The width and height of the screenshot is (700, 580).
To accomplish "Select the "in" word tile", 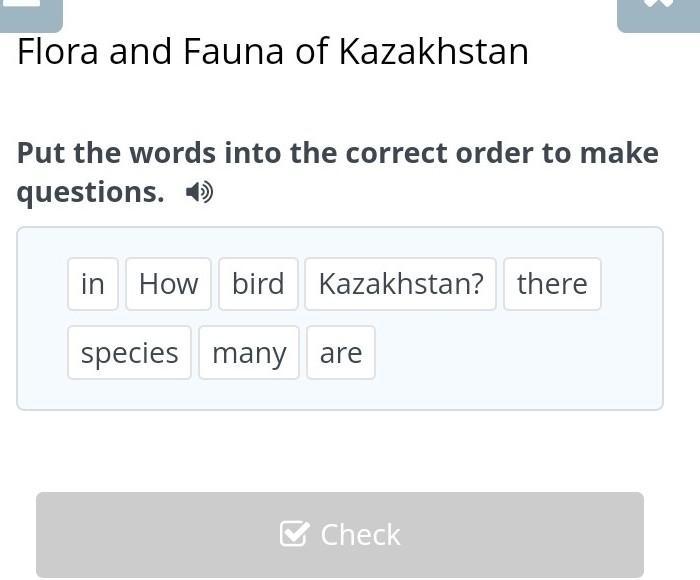I will point(93,284).
